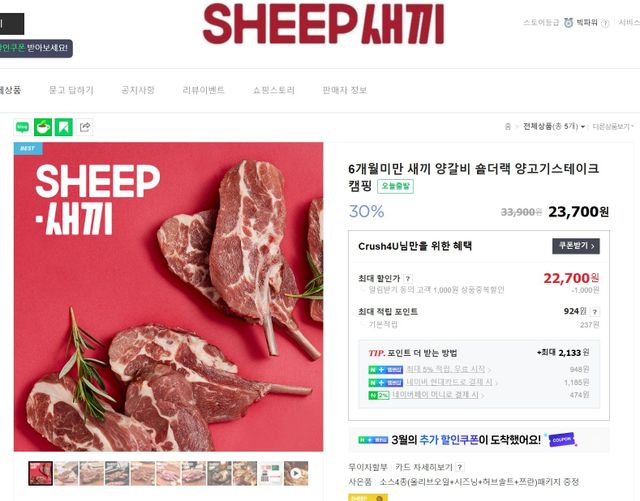Open 판매자 정보 menu

click(x=345, y=90)
